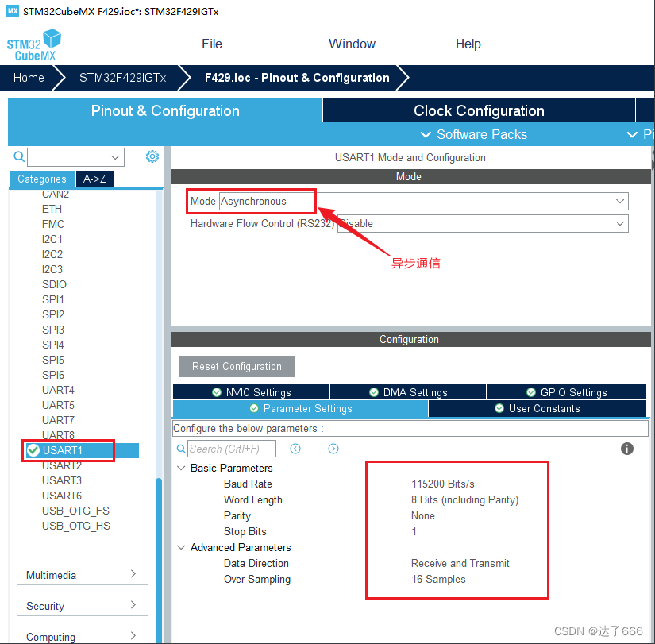655x644 pixels.
Task: Select SPI6 in the peripheral list
Action: [x=53, y=375]
